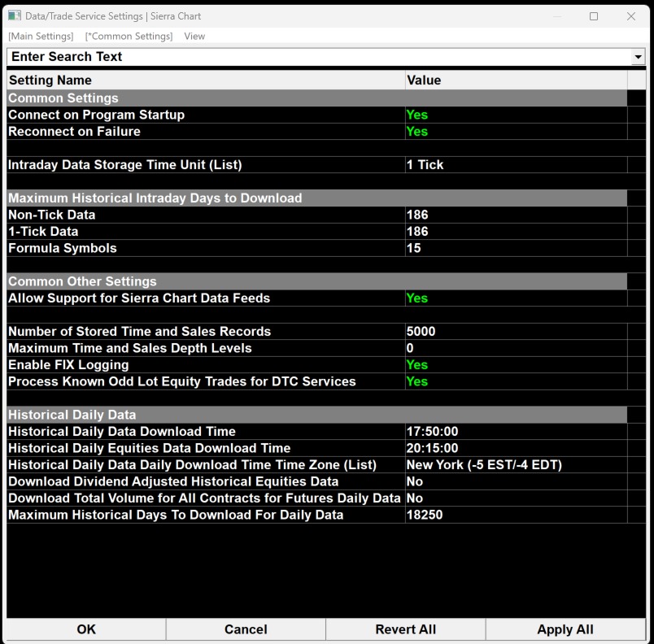The width and height of the screenshot is (654, 644).
Task: Edit Maximum Time and Sales Depth Levels value 0
Action: click(x=516, y=348)
